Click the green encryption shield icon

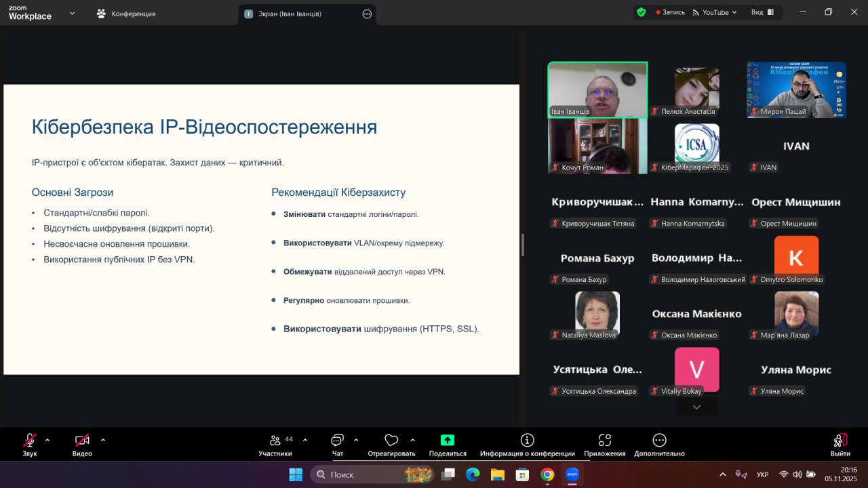(641, 12)
